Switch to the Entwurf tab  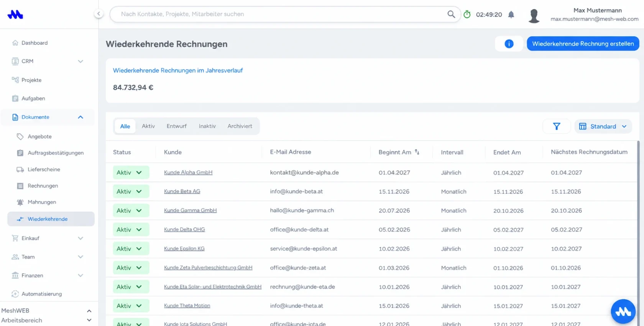177,126
